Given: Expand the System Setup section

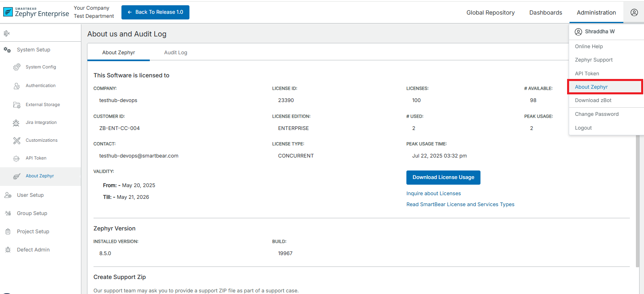Looking at the screenshot, I should click(x=34, y=50).
